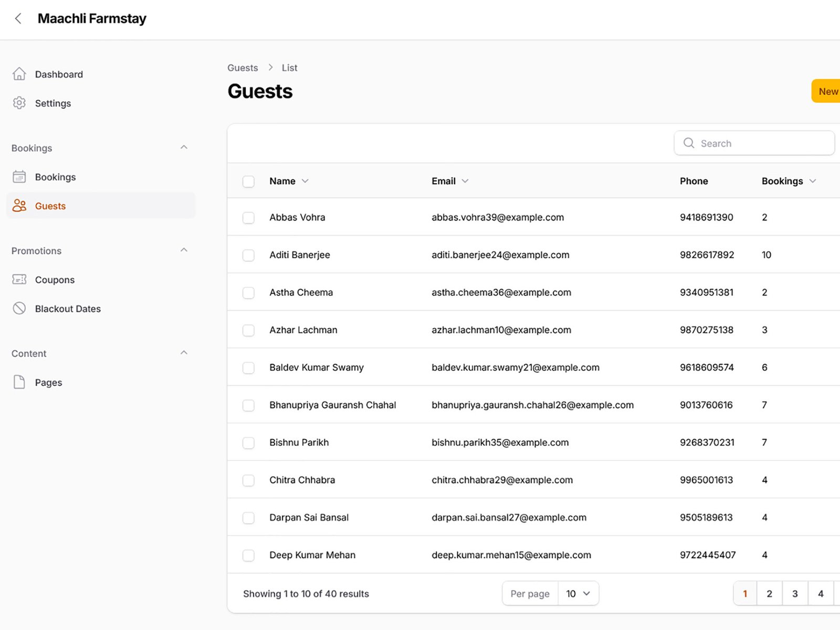Open the Per page dropdown
Screen dimensions: 840x630
[x=578, y=594]
